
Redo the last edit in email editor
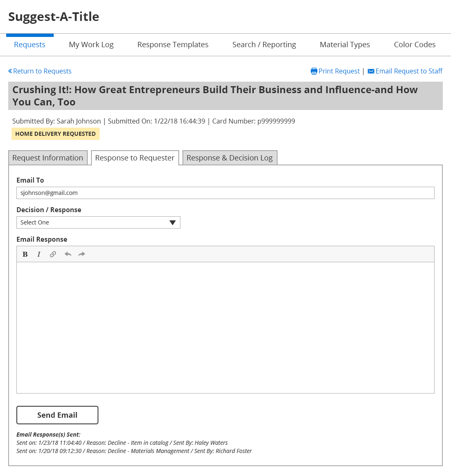tap(82, 254)
